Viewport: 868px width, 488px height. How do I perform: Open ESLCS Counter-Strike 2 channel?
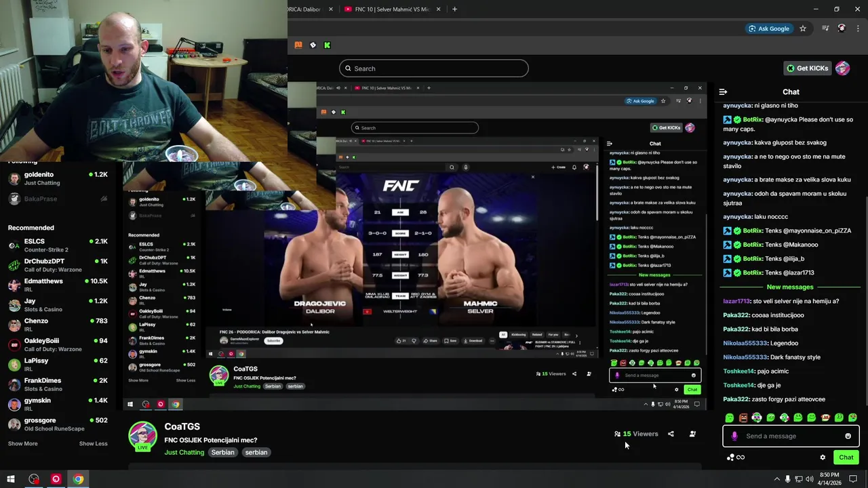coord(58,245)
